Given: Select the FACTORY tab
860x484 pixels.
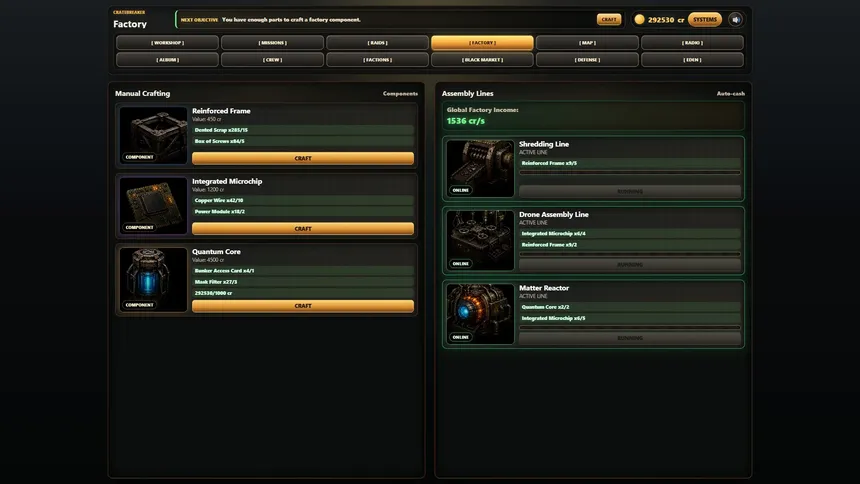Looking at the screenshot, I should point(482,43).
